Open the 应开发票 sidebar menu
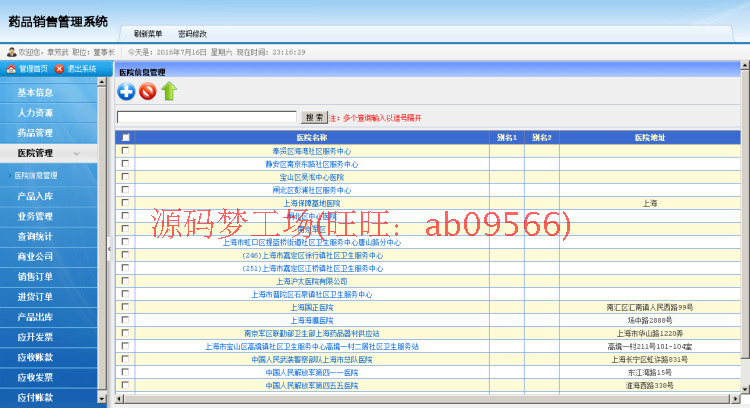 35,337
